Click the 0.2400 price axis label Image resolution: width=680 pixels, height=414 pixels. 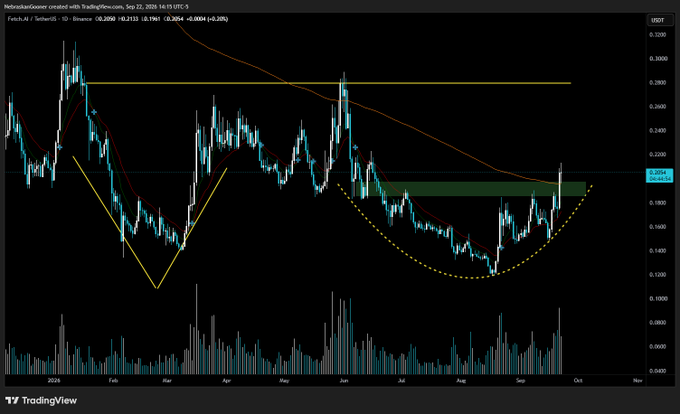click(x=657, y=130)
